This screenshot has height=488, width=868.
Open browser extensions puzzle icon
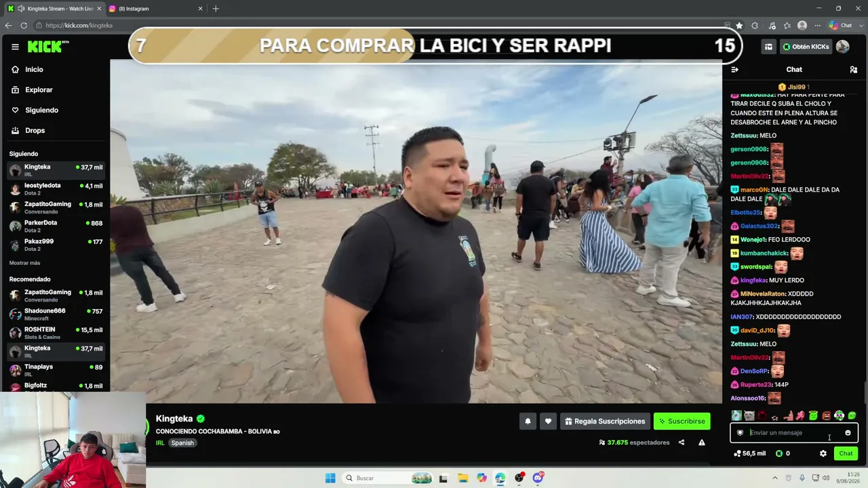pos(755,25)
